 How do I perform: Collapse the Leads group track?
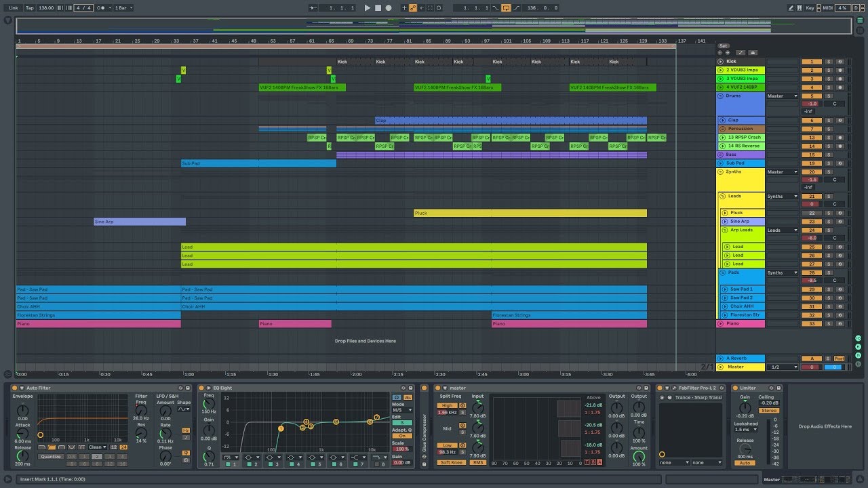pos(723,196)
